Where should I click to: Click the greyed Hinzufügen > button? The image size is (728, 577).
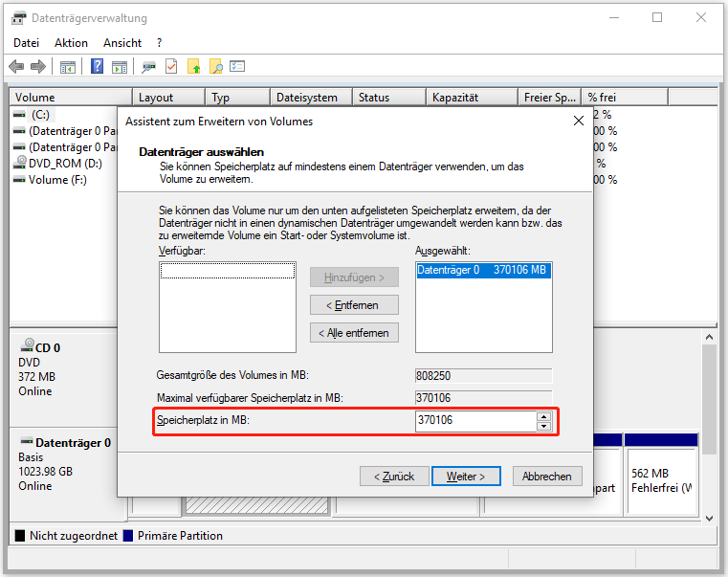(x=354, y=277)
